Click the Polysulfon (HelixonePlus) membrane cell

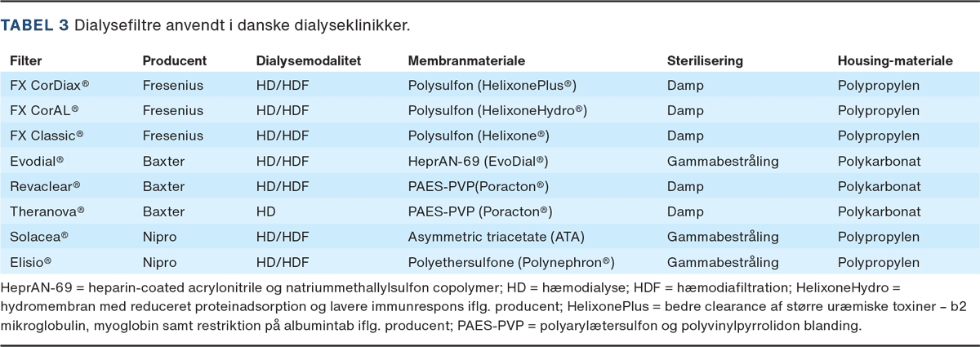click(x=492, y=85)
